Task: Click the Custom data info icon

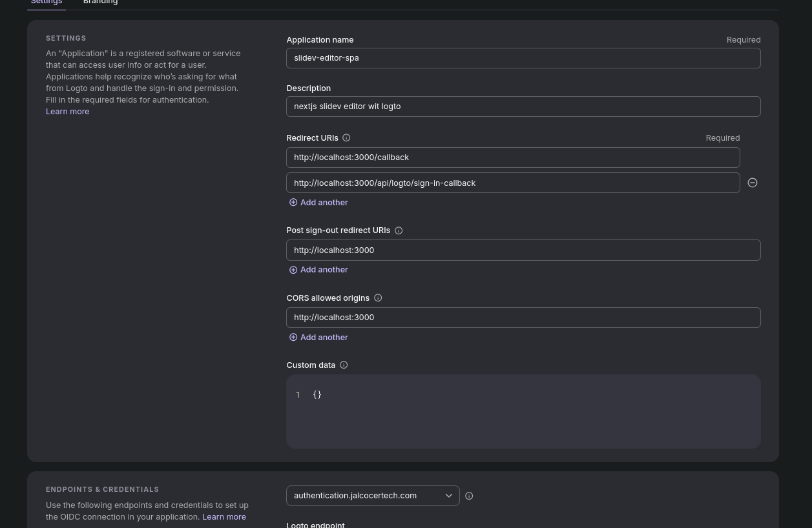Action: (x=344, y=365)
